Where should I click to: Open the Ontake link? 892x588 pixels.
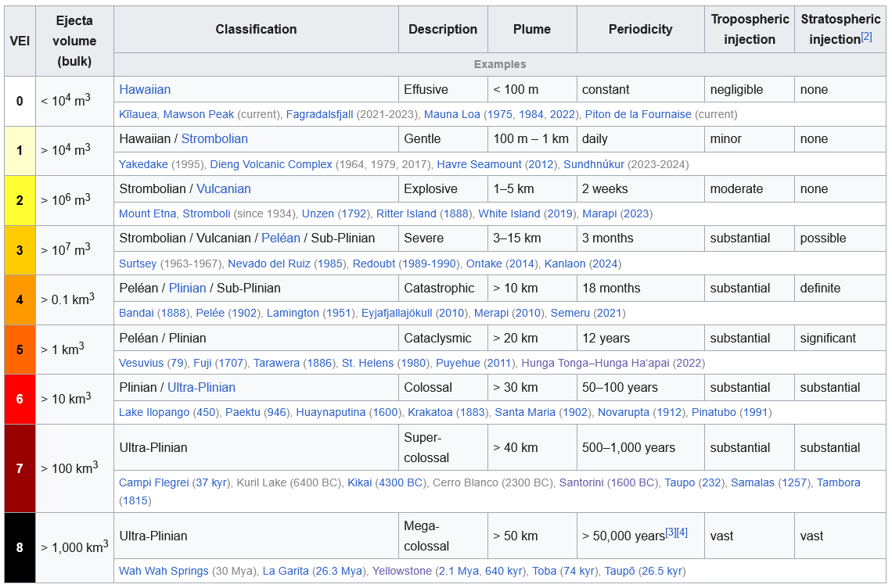click(484, 264)
